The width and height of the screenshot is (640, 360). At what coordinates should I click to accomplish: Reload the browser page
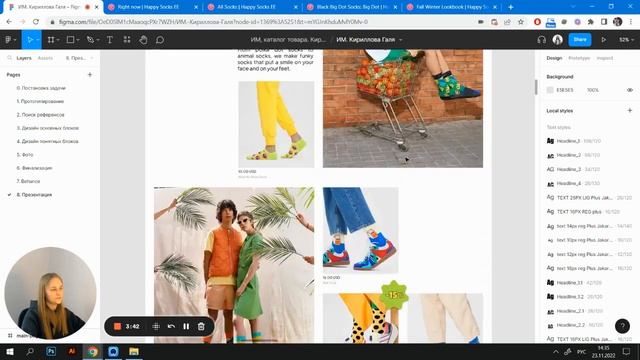36,22
